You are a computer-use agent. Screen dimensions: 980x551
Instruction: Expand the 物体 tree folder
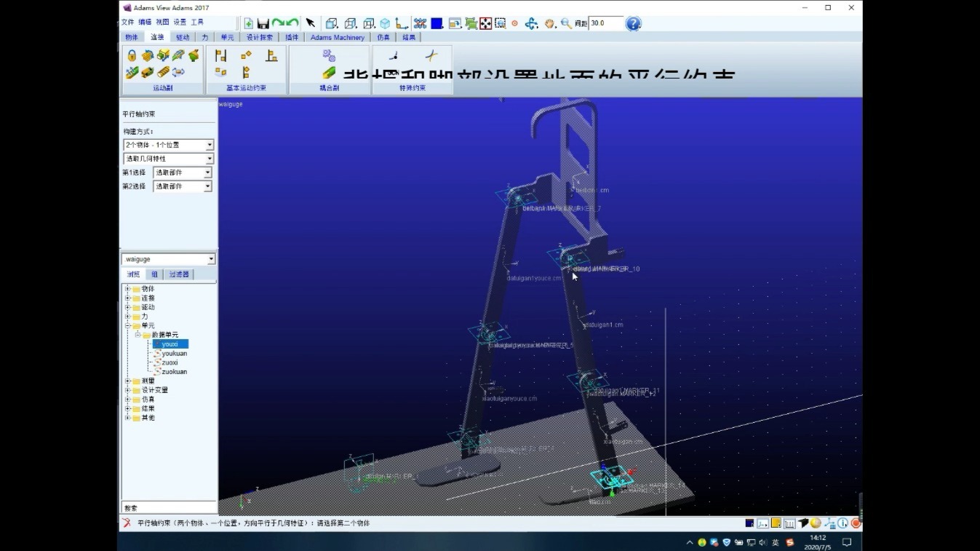127,289
